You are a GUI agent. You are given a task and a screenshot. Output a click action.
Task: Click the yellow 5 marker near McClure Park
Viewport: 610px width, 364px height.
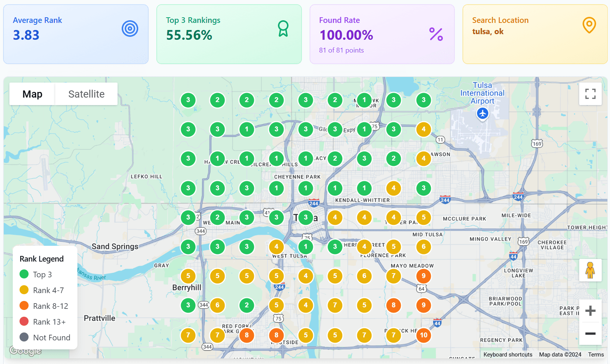pos(424,217)
